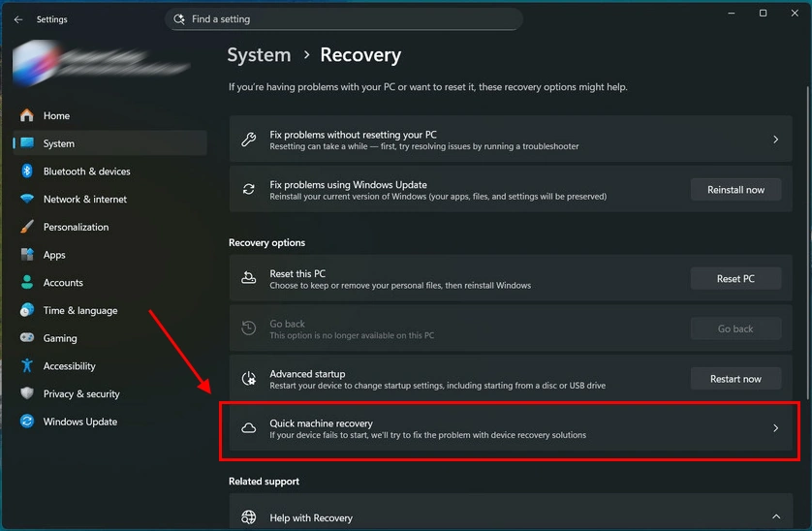Click the Accessibility figure icon
Viewport: 812px width, 531px height.
pos(27,366)
